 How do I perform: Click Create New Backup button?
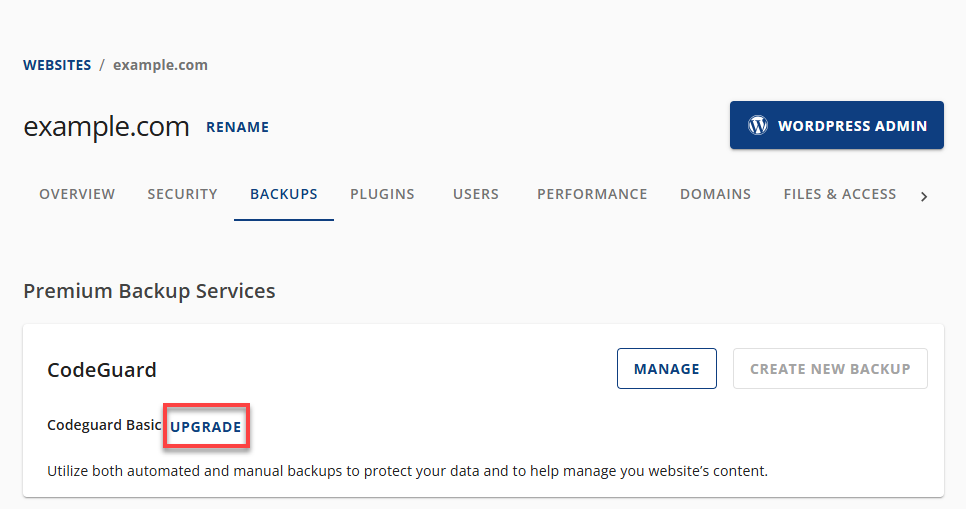click(830, 369)
